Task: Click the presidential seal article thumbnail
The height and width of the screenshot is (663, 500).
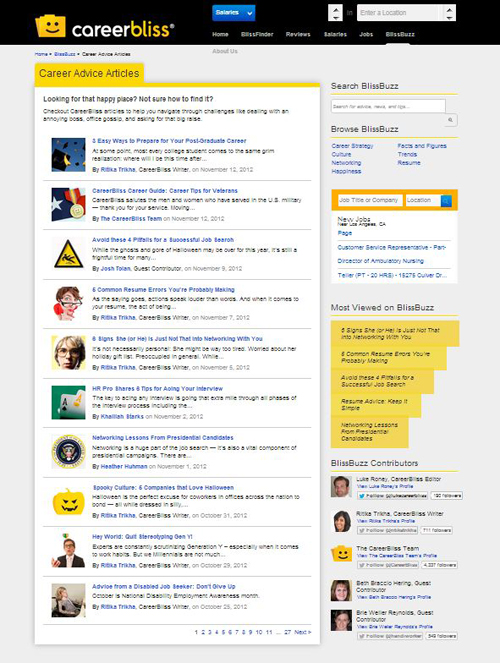Action: (x=68, y=452)
